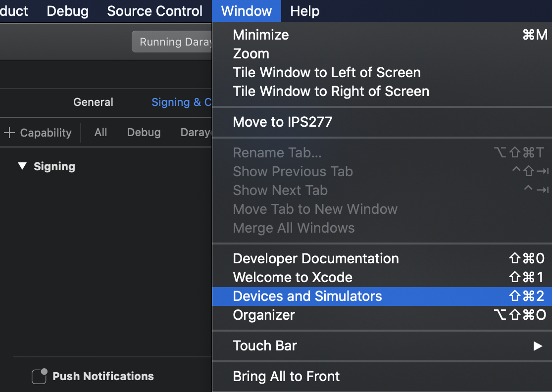
Task: Open the Help menu
Action: (304, 11)
